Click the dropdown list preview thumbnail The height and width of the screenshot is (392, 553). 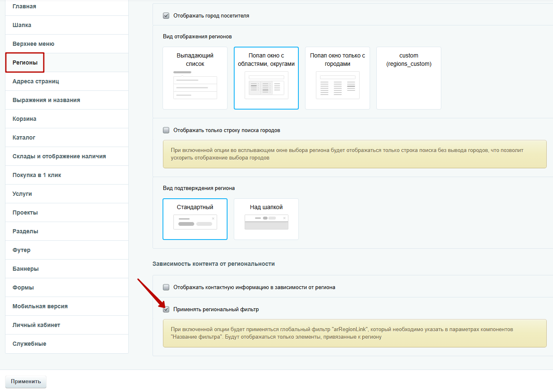(195, 85)
